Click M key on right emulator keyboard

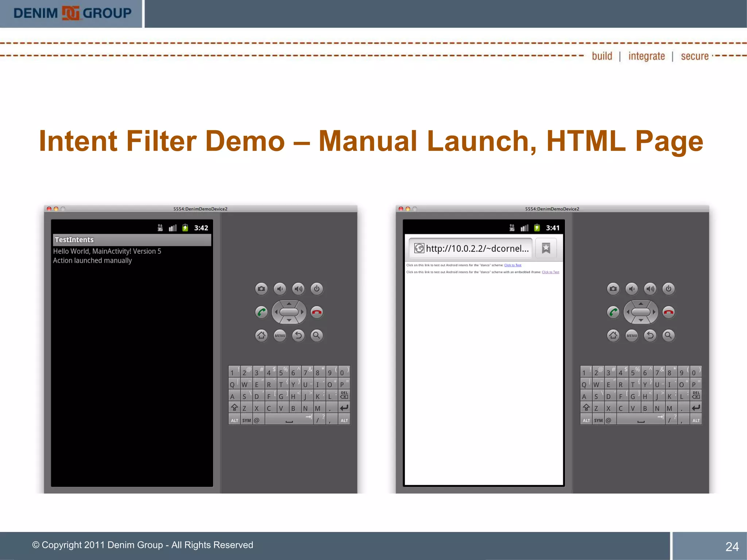(671, 408)
